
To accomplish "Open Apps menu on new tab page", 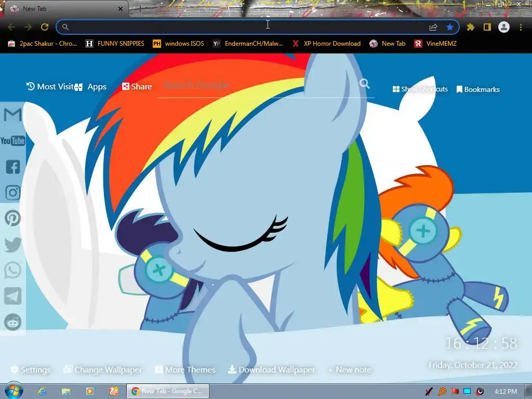I will click(91, 87).
